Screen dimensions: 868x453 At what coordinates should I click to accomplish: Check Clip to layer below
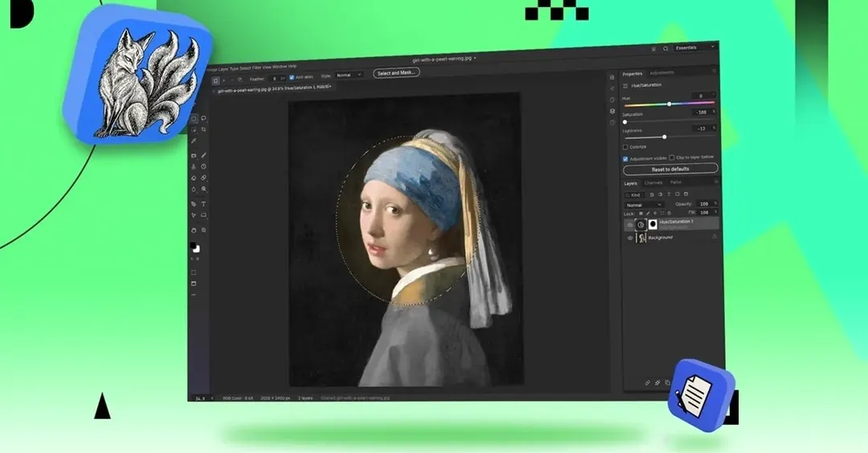pyautogui.click(x=671, y=157)
